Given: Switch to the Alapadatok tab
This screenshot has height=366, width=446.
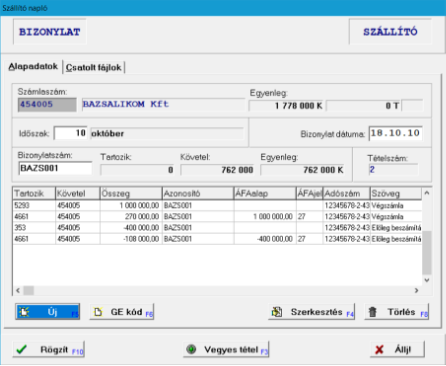Looking at the screenshot, I should [x=33, y=67].
